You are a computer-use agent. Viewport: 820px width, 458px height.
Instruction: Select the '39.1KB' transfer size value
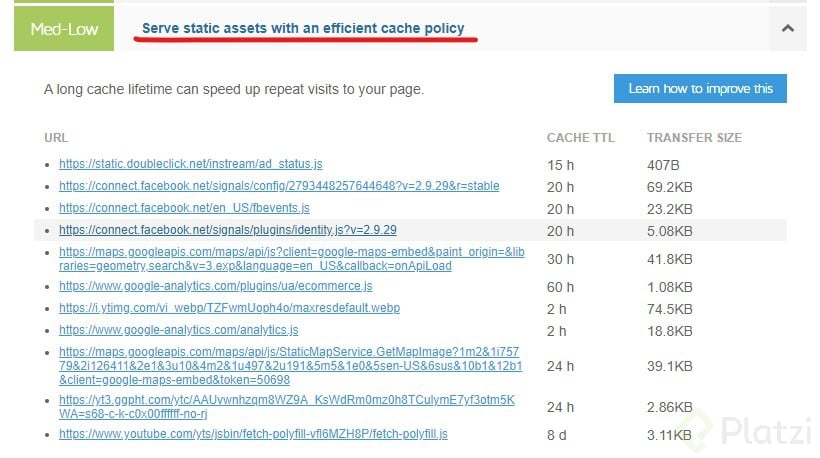(x=669, y=366)
